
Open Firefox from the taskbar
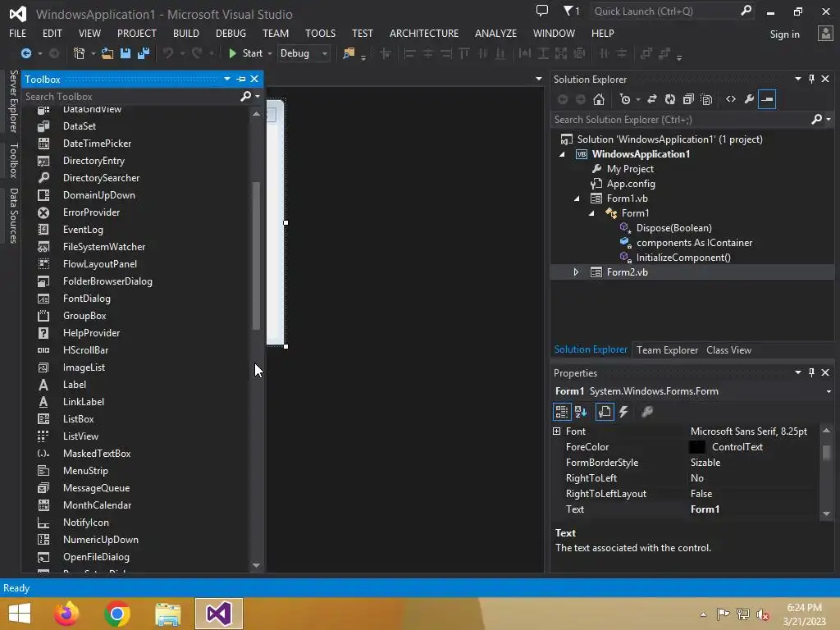pyautogui.click(x=66, y=614)
